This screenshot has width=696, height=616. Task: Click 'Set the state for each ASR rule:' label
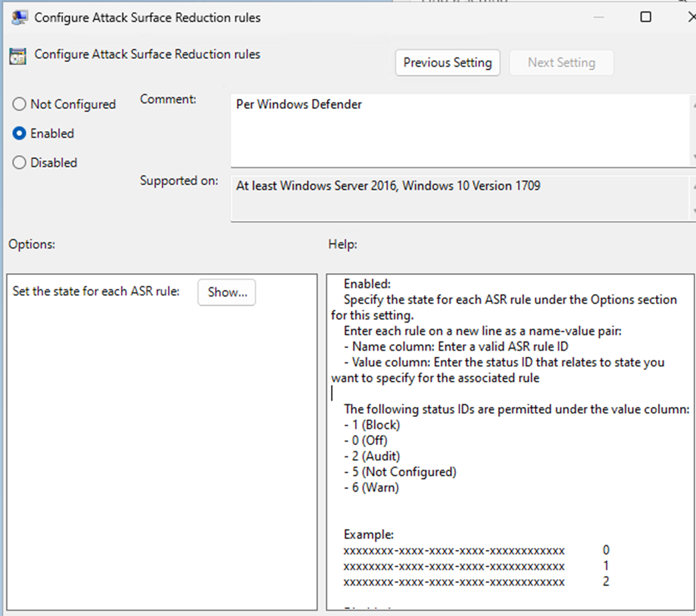(96, 291)
